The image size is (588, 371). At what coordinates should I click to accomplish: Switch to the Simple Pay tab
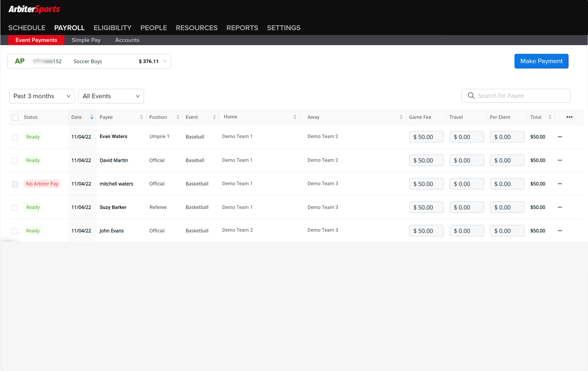point(86,40)
